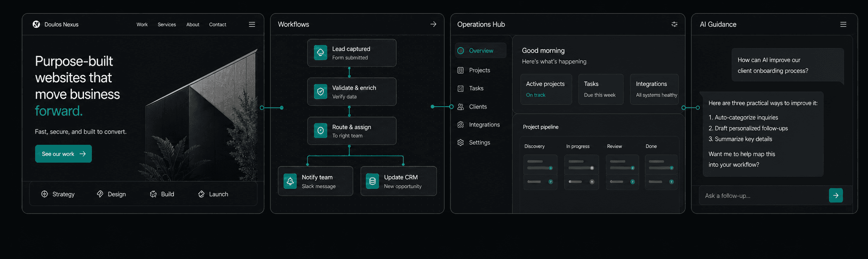Click the Update CRM New opportunity node

(398, 181)
